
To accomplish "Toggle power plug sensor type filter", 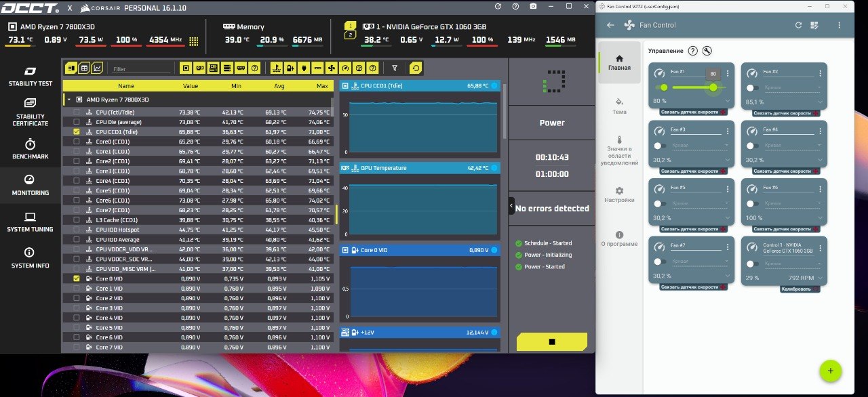I will pos(304,68).
